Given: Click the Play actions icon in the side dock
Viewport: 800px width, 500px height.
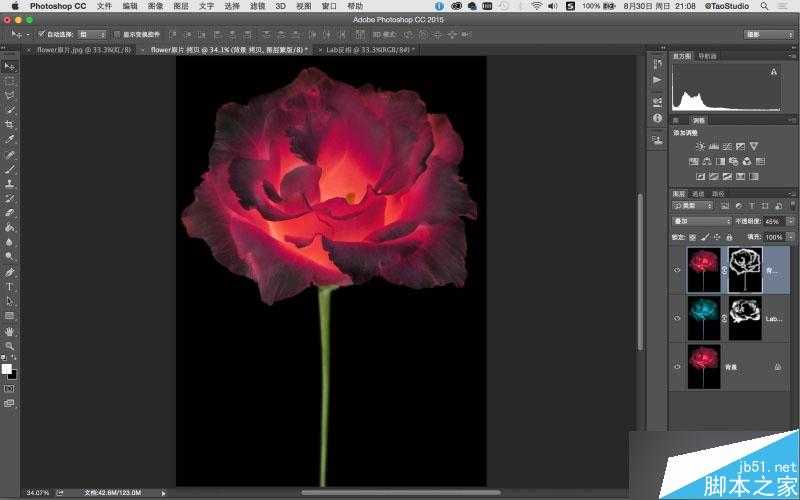Looking at the screenshot, I should (657, 79).
